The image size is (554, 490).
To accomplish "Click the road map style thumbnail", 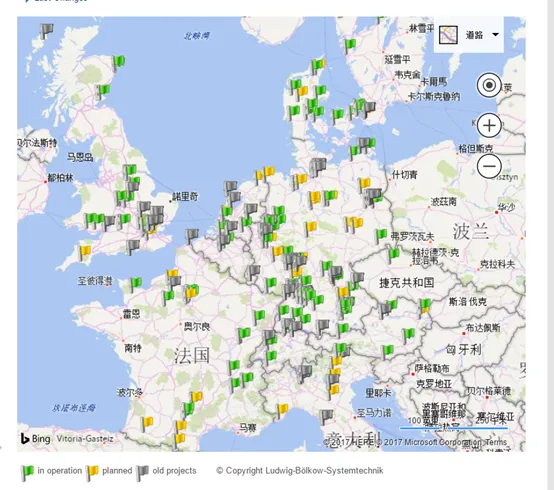I will pos(448,35).
